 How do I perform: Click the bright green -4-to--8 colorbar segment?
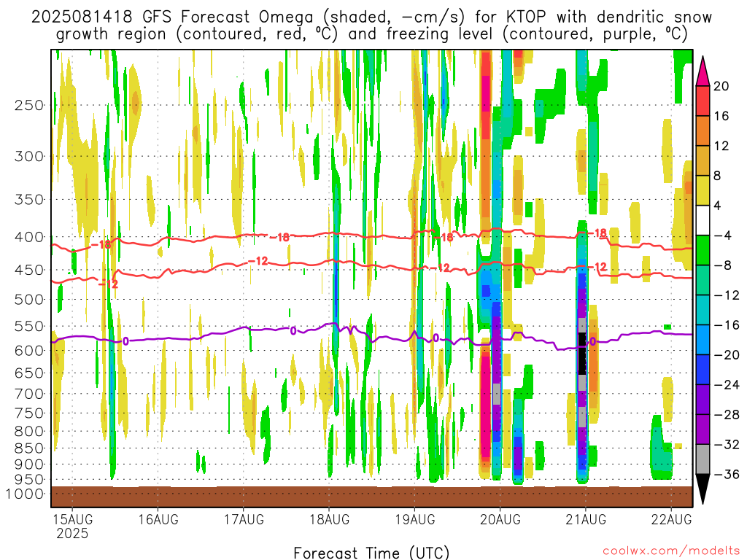coord(703,250)
